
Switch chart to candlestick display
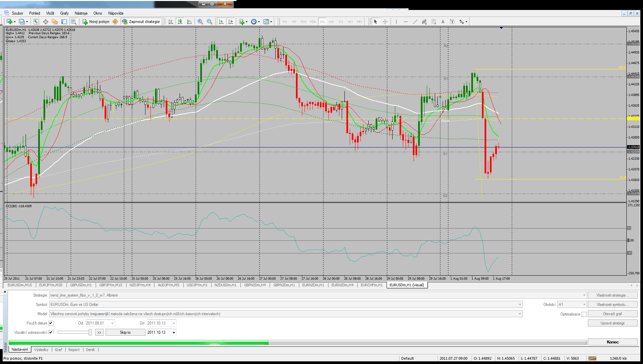(180, 22)
